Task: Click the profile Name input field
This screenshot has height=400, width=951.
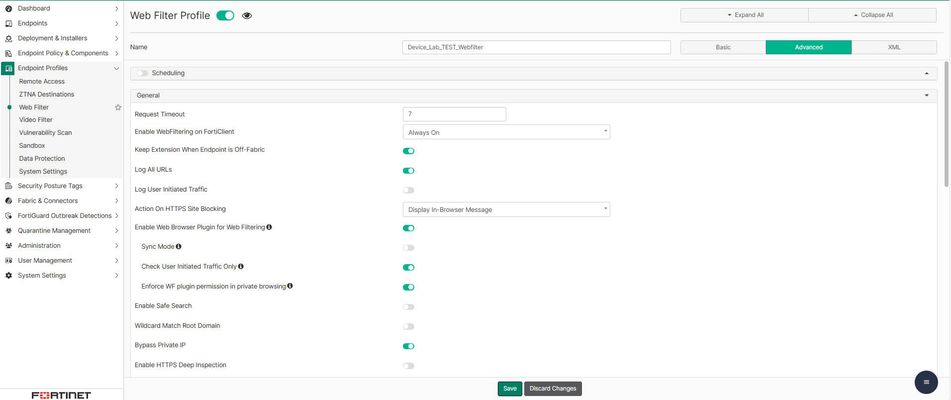Action: 536,47
